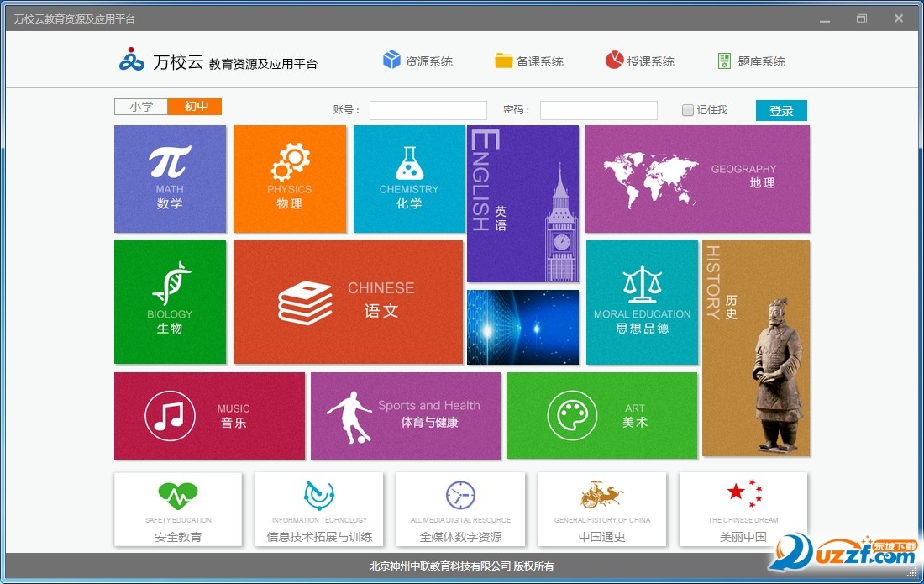Open 备课系统 lesson preparation system
The image size is (924, 584).
point(529,61)
